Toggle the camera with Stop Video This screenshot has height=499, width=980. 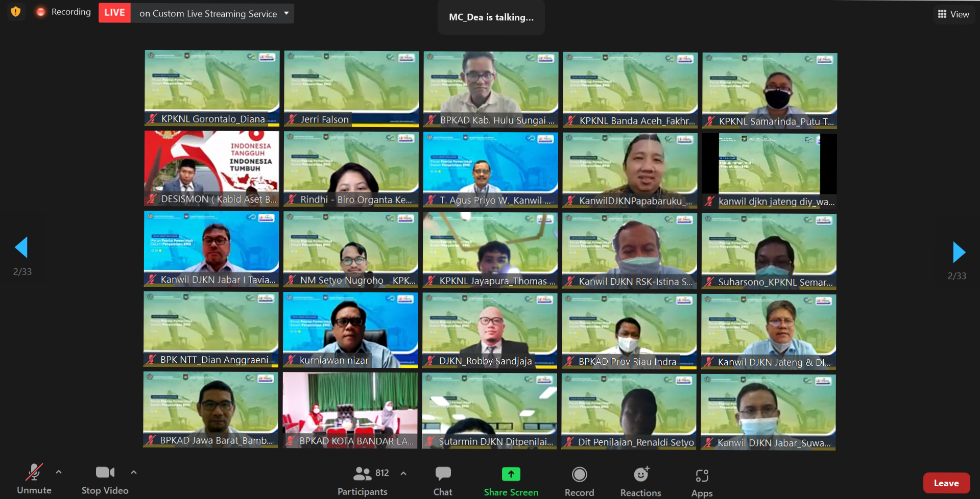point(105,480)
